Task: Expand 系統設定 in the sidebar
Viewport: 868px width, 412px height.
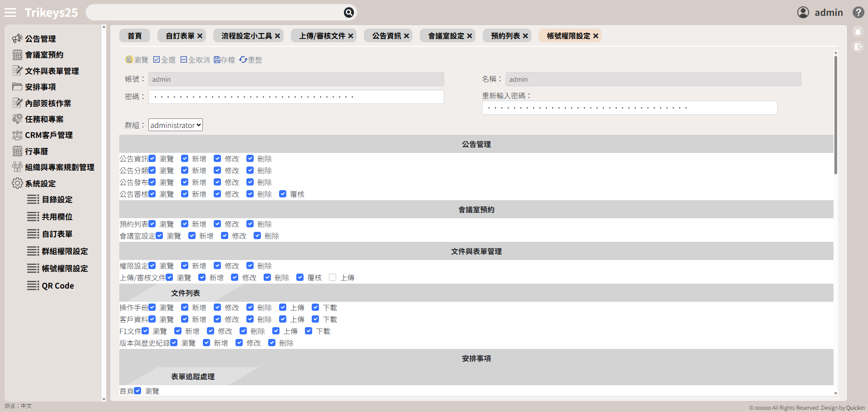Action: click(40, 183)
